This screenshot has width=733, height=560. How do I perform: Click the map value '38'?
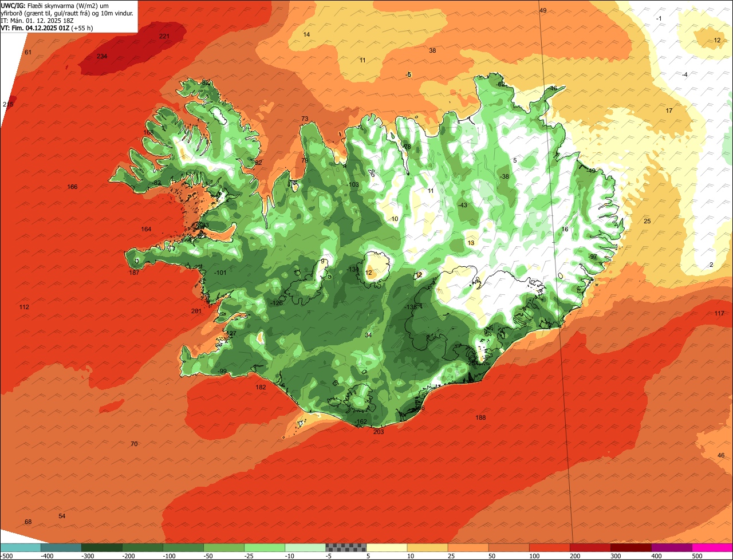(432, 50)
